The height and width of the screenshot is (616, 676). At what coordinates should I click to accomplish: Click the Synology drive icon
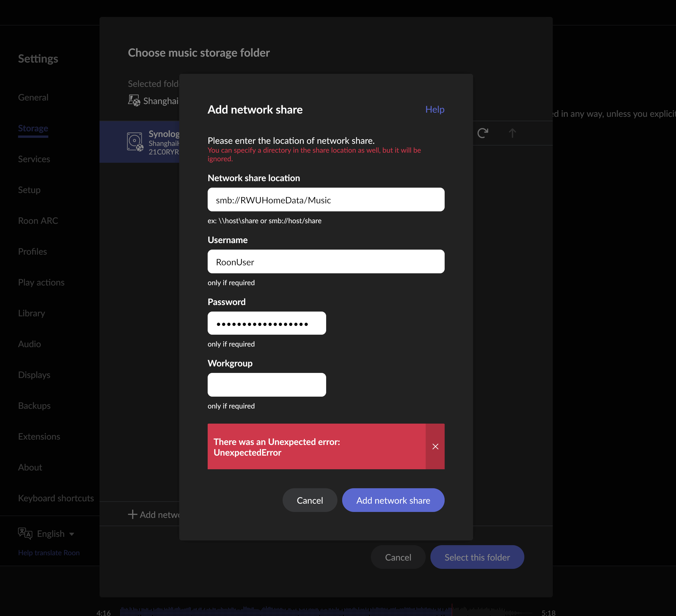(135, 142)
